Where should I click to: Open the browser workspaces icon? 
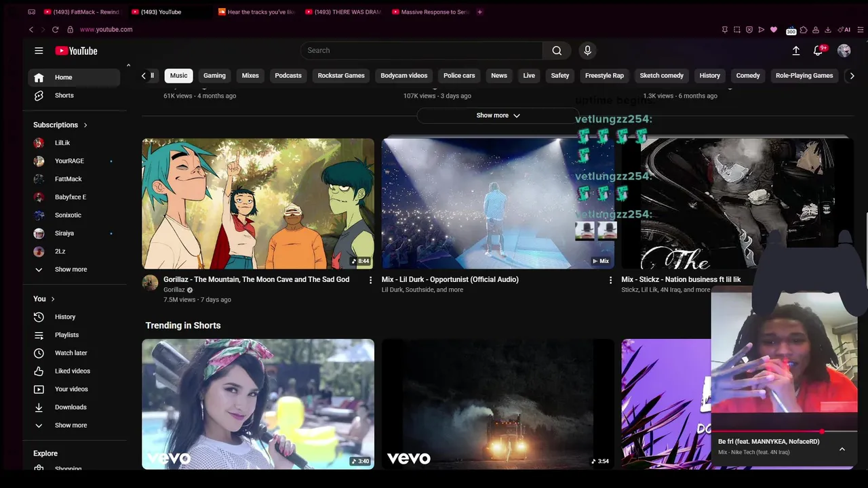point(32,12)
